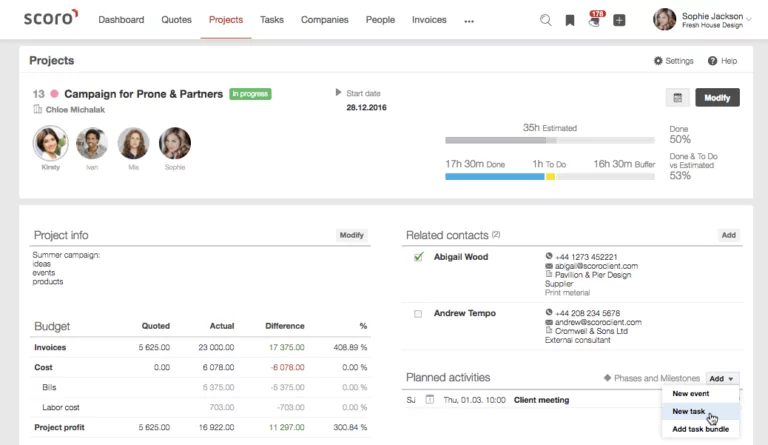Click the Phases and Milestones diamond icon
The width and height of the screenshot is (768, 445).
607,378
